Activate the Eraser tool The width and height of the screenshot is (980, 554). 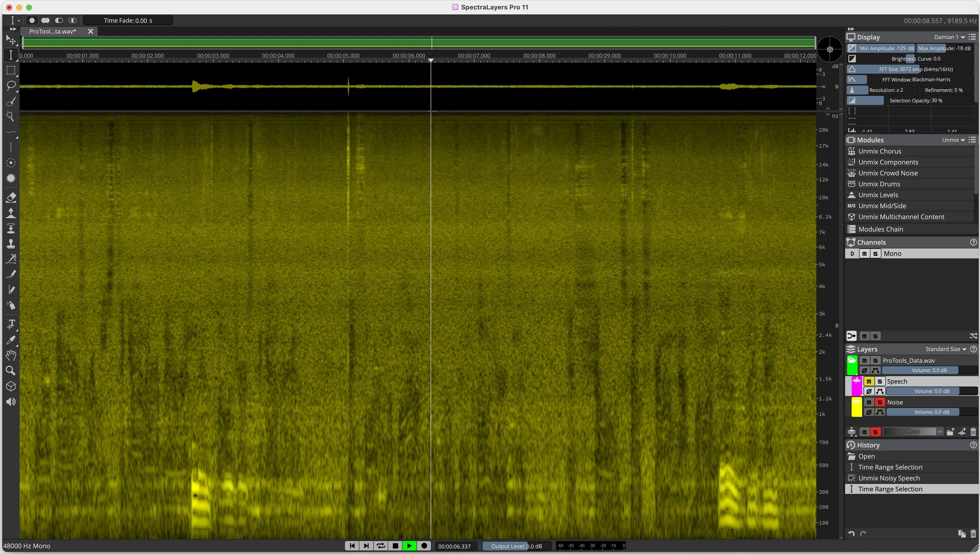[x=11, y=197]
